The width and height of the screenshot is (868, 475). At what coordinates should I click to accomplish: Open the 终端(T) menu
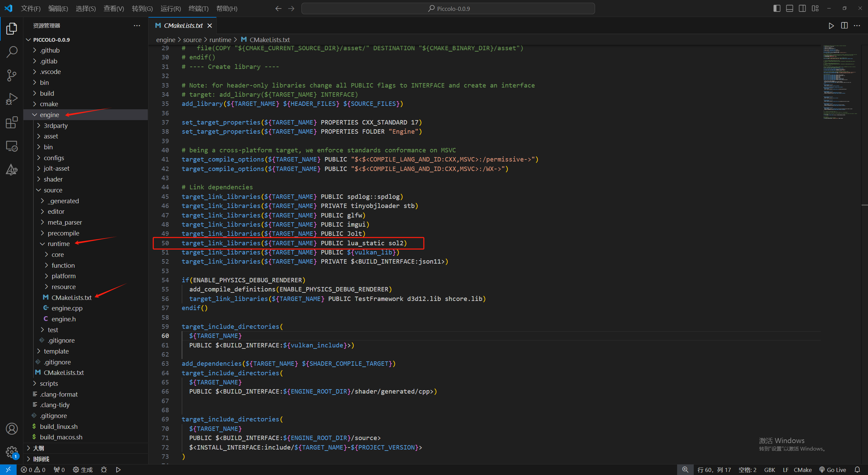pyautogui.click(x=198, y=8)
